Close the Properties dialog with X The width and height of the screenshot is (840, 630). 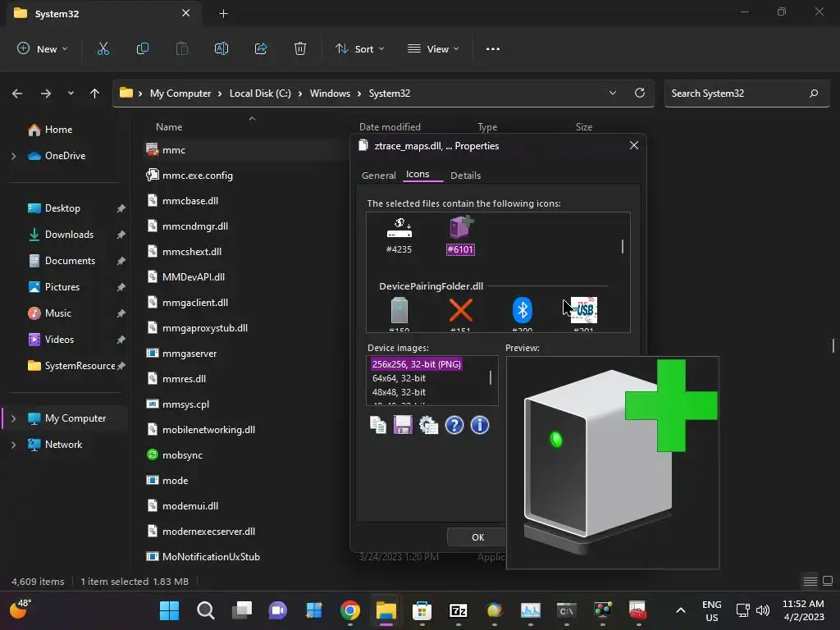634,145
